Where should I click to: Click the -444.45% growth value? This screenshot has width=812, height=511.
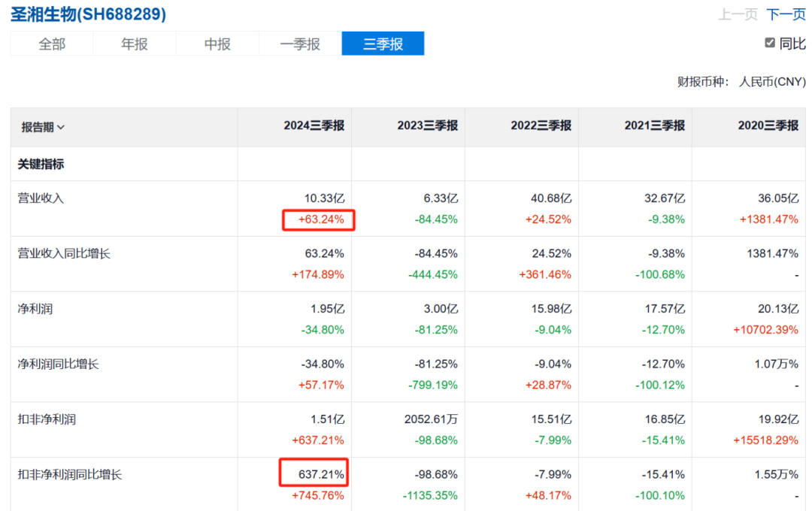coord(433,275)
